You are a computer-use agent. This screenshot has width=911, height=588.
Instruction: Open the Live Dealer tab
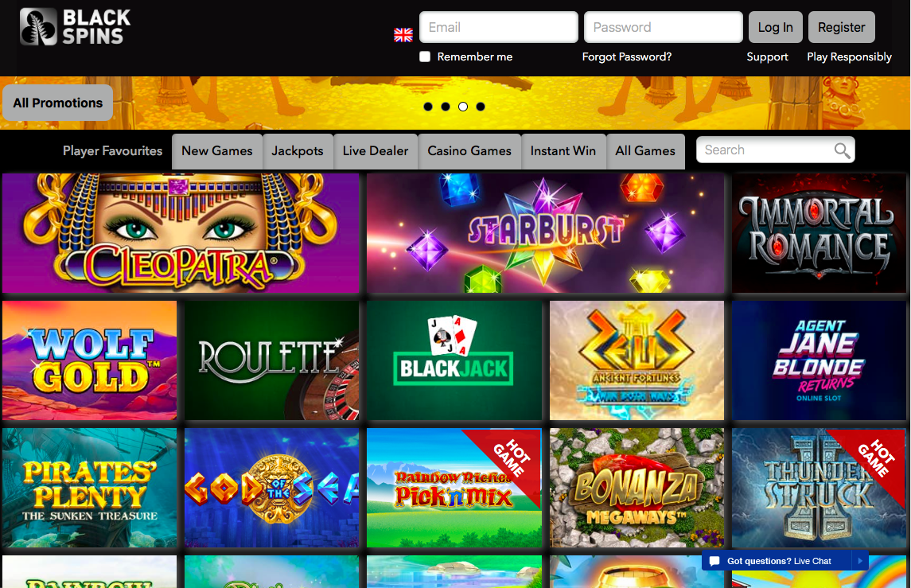click(376, 151)
